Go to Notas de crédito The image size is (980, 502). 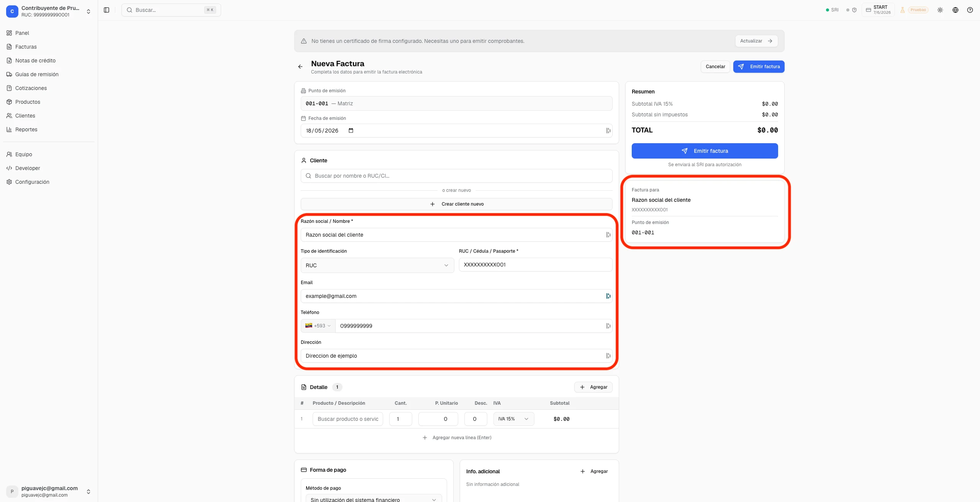[x=49, y=61]
